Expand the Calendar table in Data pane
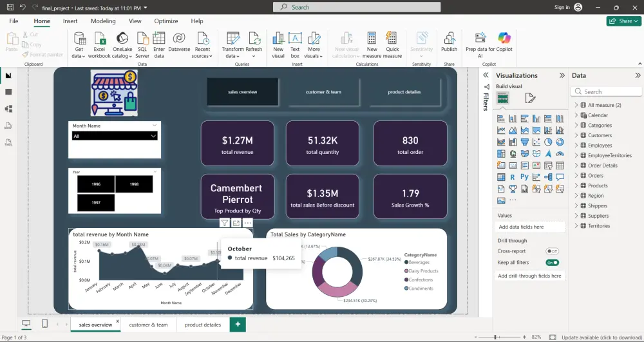This screenshot has height=342, width=644. 576,115
